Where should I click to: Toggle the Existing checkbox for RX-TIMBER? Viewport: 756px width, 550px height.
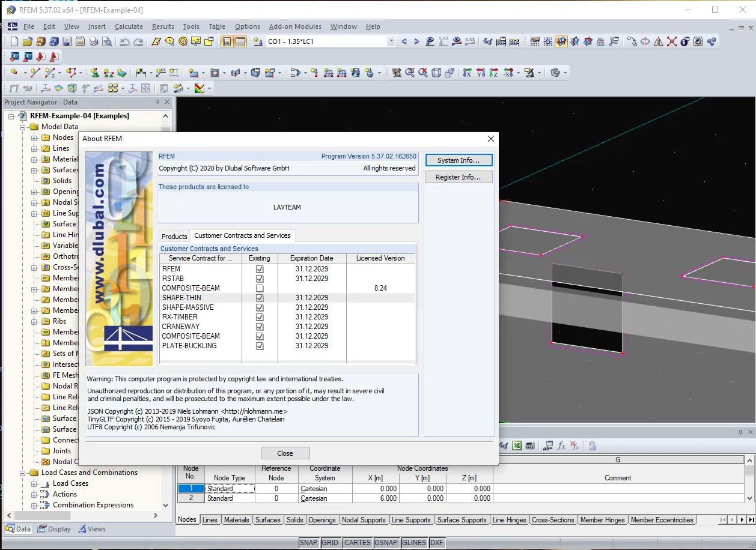[x=260, y=317]
